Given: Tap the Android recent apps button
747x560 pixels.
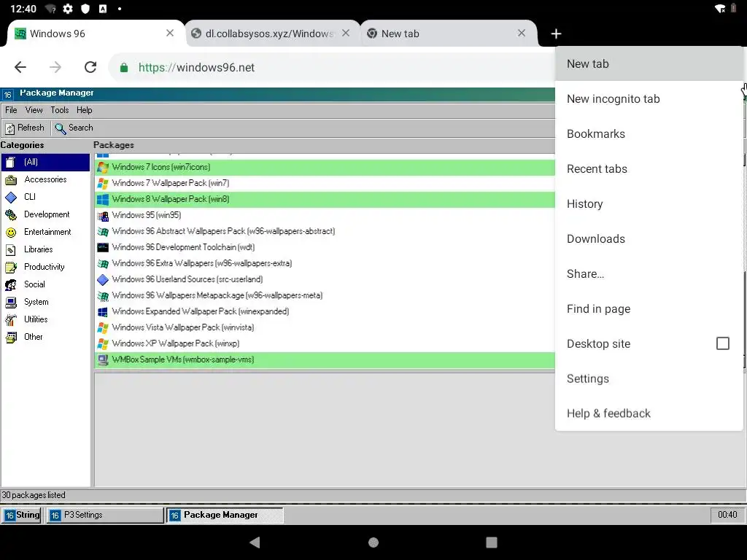Looking at the screenshot, I should (491, 542).
